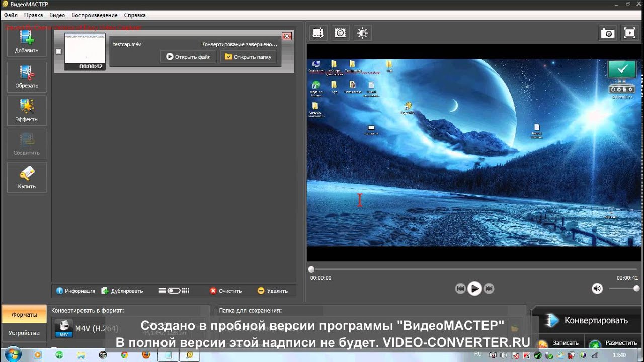
Task: Click the Разместить button
Action: tap(615, 343)
